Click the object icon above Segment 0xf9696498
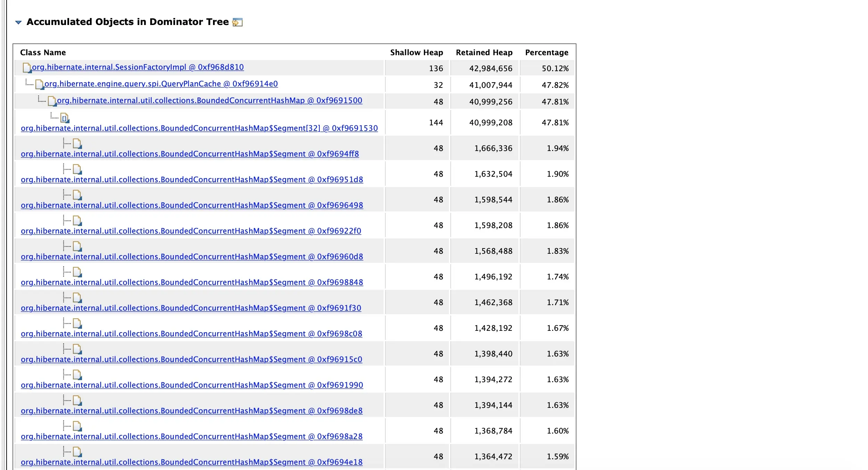 point(77,195)
